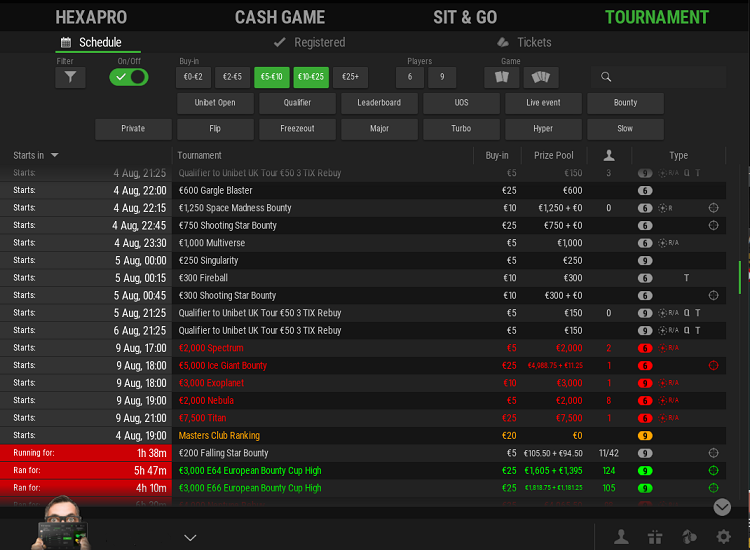This screenshot has height=550, width=750.
Task: Click rebuy icon on €2,000 Spectrum row
Action: (668, 348)
